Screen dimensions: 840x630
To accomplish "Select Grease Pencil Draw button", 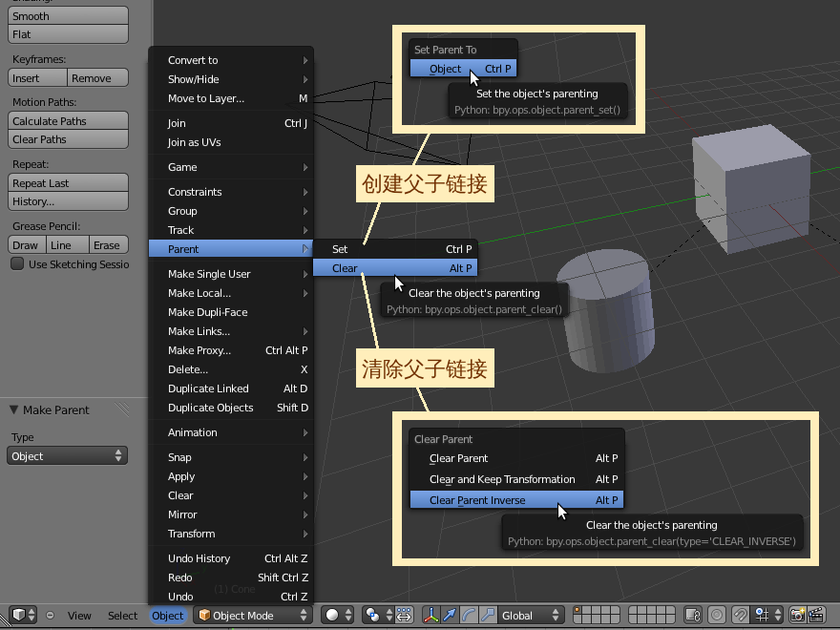I will (27, 244).
